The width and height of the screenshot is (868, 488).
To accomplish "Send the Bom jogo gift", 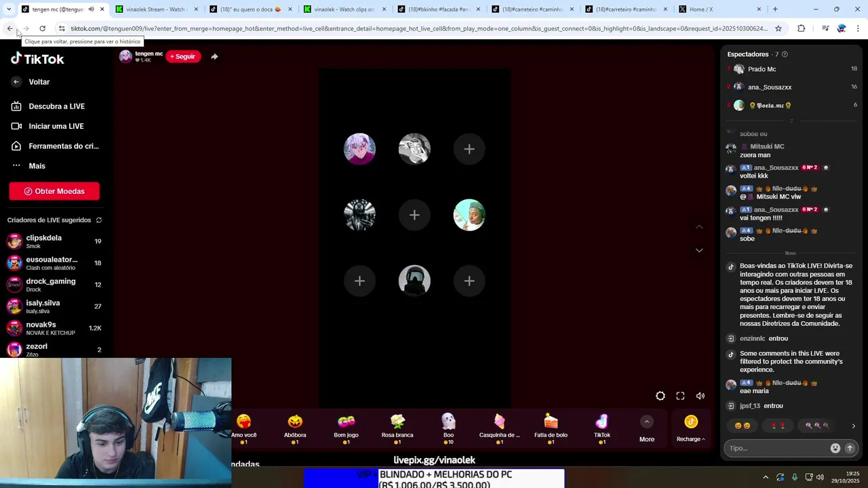I will [347, 429].
